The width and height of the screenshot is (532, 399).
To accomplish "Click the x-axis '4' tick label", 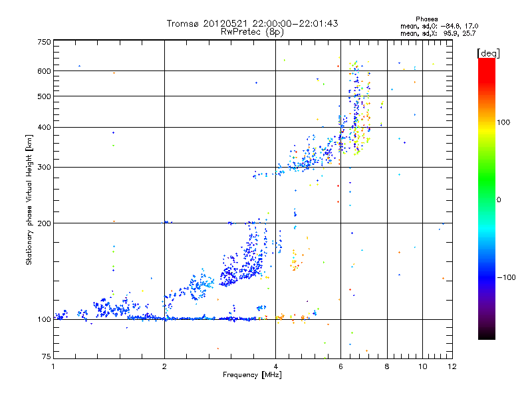I will coord(275,366).
